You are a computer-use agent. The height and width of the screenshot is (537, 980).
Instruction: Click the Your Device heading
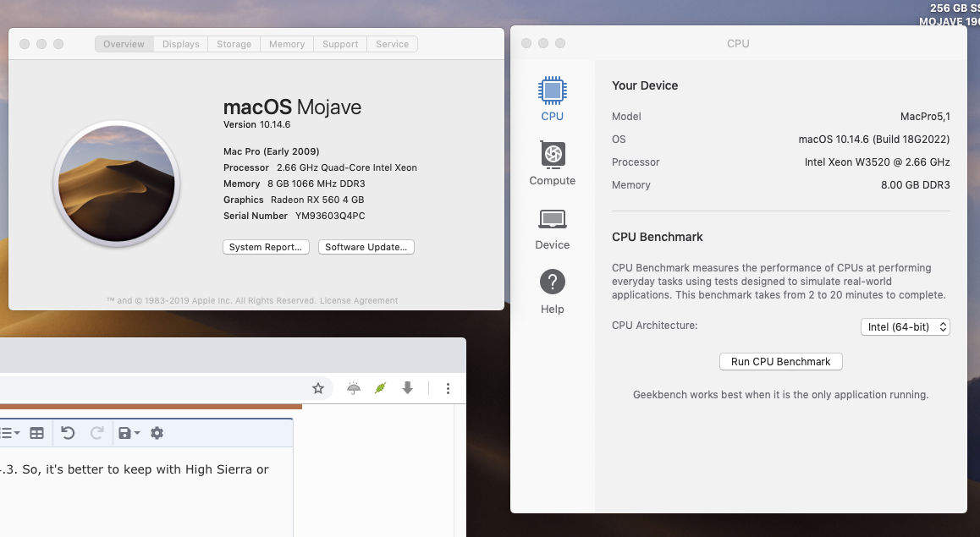point(644,85)
